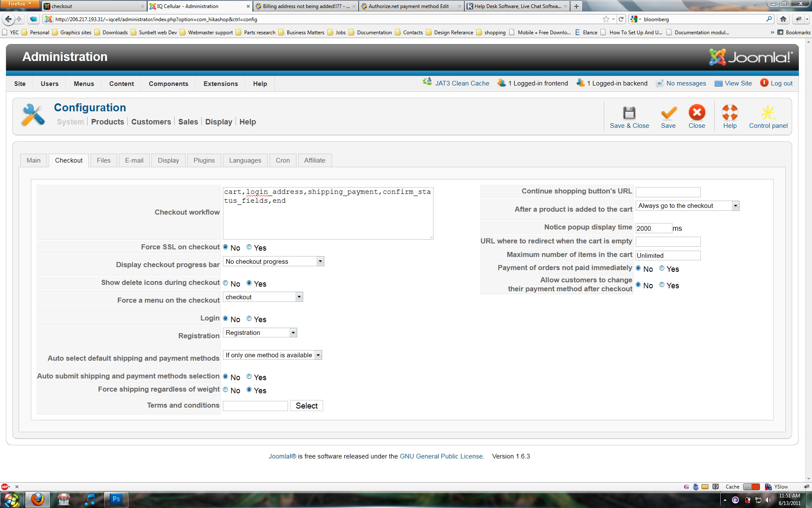Viewport: 812px width, 508px height.
Task: Open the Help lifebuoy icon
Action: 730,113
